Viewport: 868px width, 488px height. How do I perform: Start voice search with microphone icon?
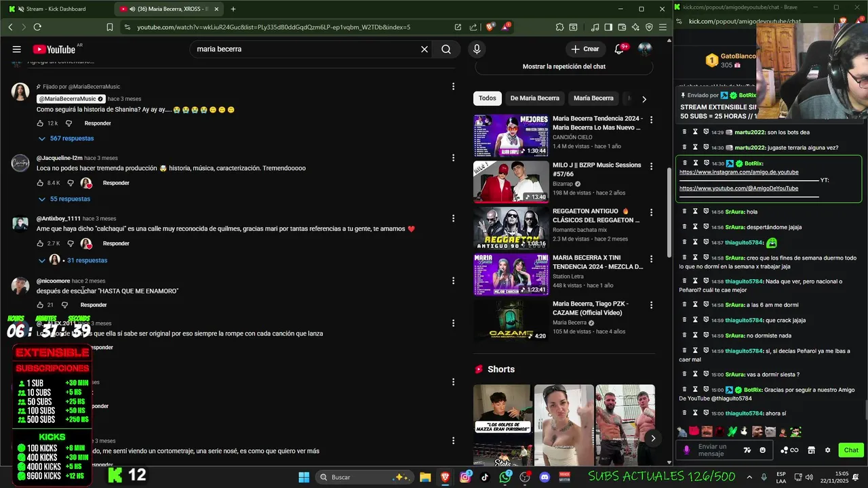tap(477, 49)
